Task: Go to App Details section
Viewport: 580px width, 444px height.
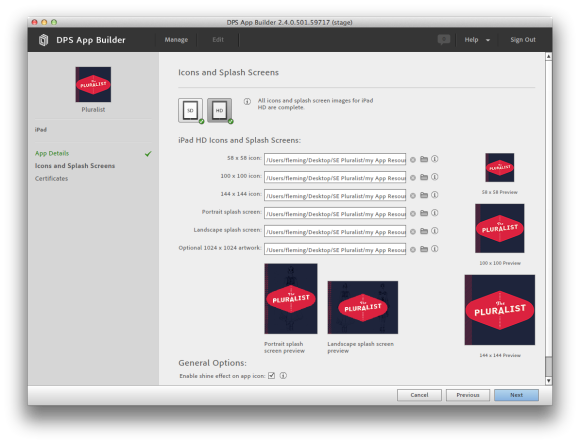Action: 52,153
